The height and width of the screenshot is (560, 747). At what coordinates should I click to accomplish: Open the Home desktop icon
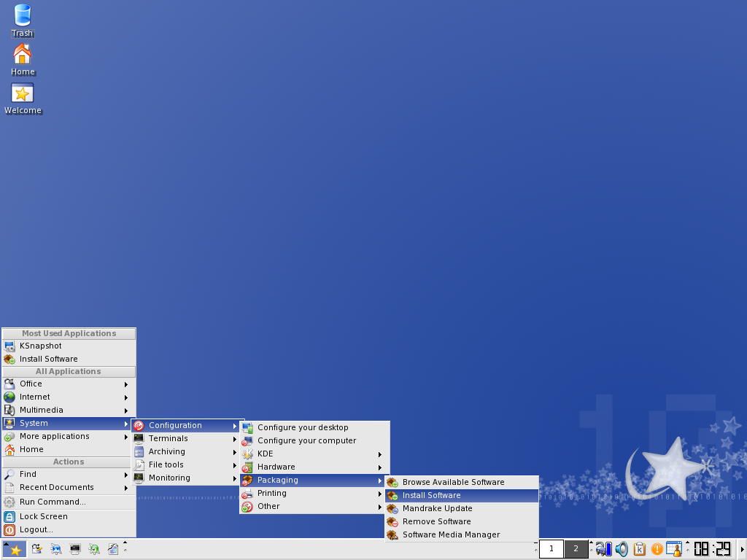(23, 60)
